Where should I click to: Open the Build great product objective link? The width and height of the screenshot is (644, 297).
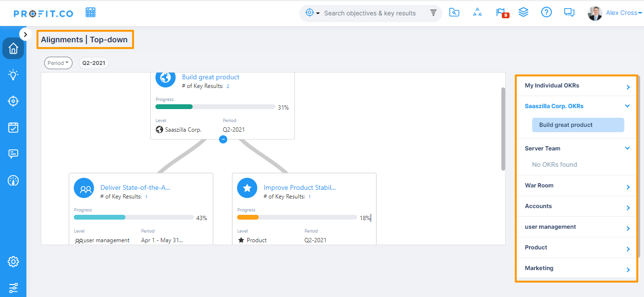coord(210,77)
